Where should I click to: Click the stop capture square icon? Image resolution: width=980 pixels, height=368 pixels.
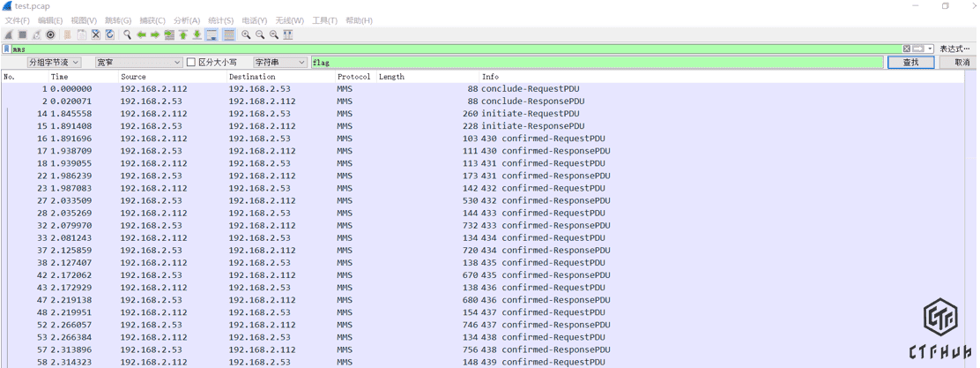(22, 34)
